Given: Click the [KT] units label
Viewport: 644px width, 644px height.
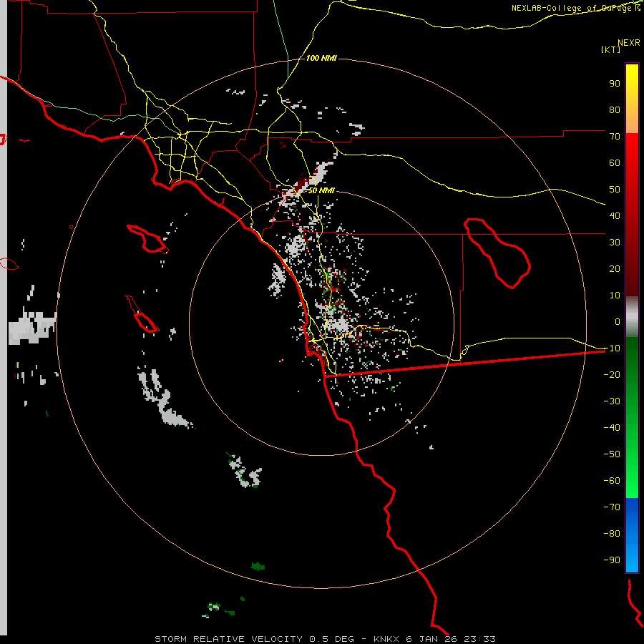Looking at the screenshot, I should tap(610, 49).
